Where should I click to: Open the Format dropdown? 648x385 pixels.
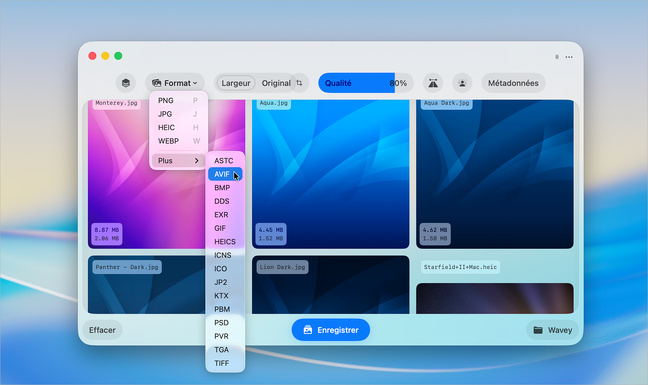click(175, 83)
